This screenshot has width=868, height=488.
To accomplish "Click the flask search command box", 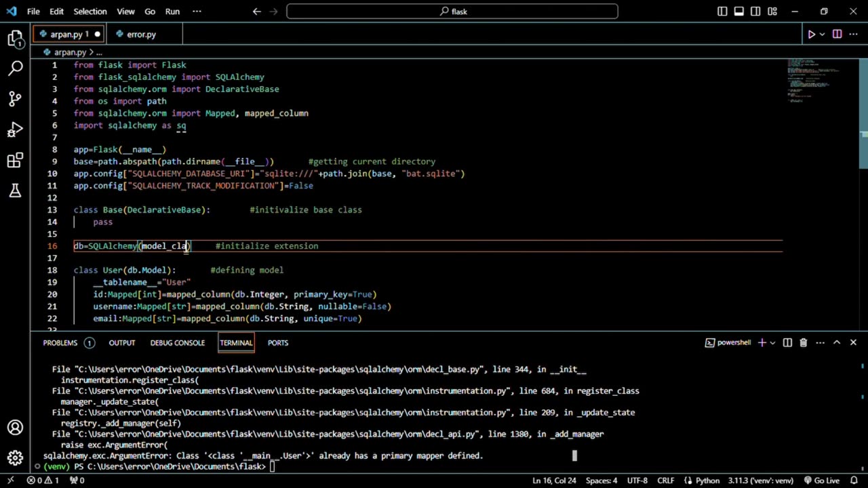I will (452, 12).
